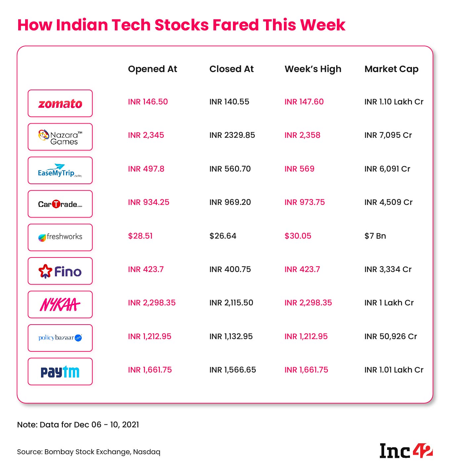Click the Paytm logo
This screenshot has height=476, width=450.
60,372
